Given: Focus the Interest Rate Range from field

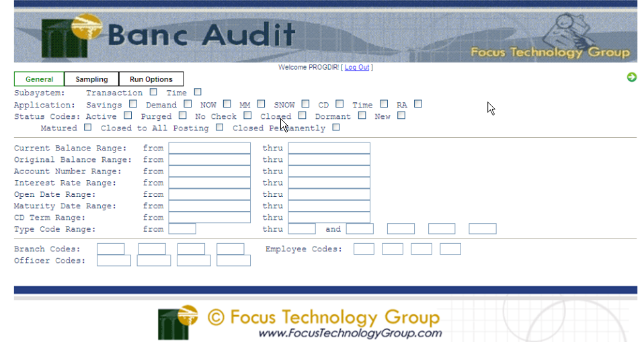Looking at the screenshot, I should tap(210, 182).
